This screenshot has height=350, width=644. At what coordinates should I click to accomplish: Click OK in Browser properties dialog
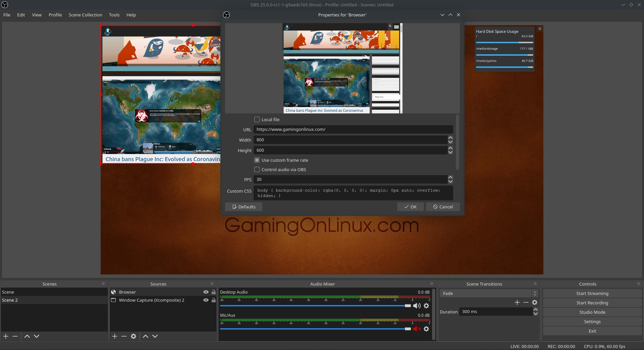point(411,207)
